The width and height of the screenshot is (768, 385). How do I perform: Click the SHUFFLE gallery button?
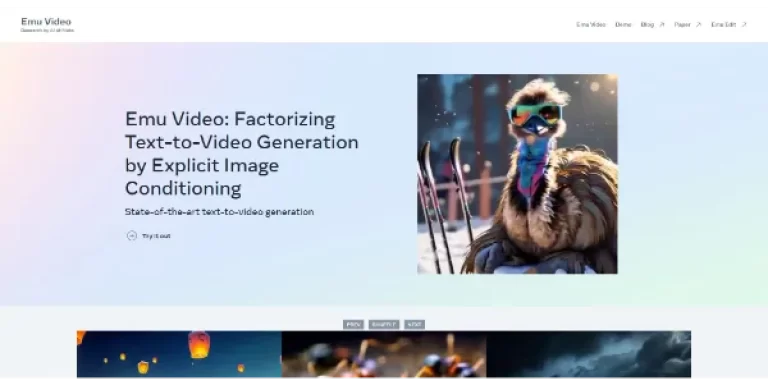[x=384, y=324]
